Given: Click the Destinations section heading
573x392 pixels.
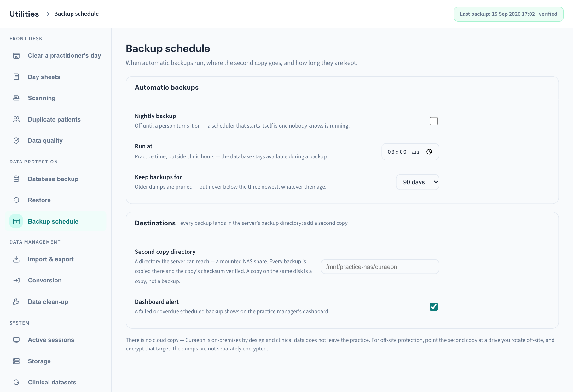Looking at the screenshot, I should (x=155, y=223).
